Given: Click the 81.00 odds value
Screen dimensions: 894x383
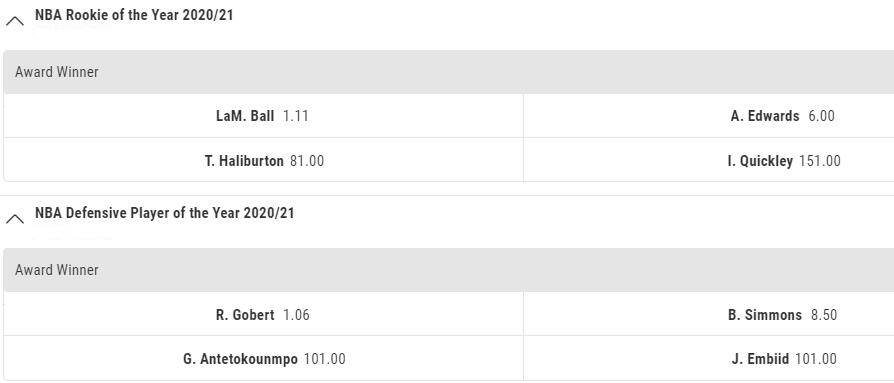Looking at the screenshot, I should 307,161.
